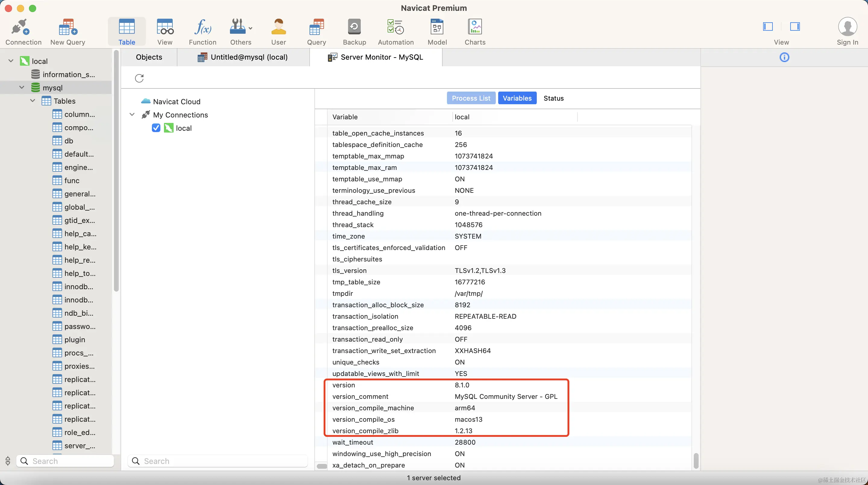Image resolution: width=868 pixels, height=485 pixels.
Task: Uncheck the local connection checkbox
Action: point(156,128)
